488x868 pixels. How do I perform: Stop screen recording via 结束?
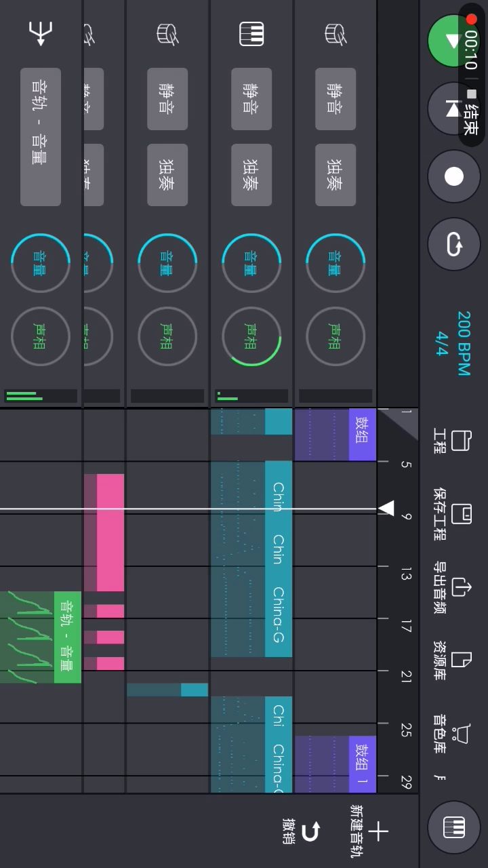tap(472, 119)
